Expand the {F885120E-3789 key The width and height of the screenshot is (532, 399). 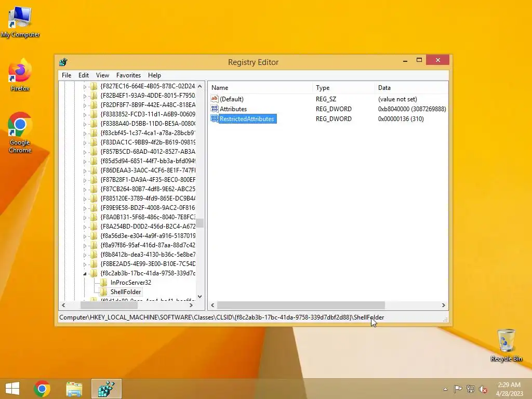coord(85,198)
